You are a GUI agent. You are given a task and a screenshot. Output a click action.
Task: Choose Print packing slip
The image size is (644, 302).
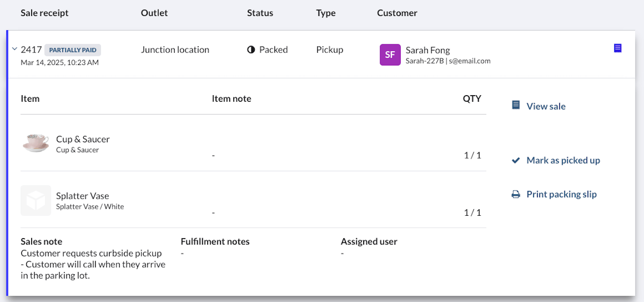click(561, 194)
